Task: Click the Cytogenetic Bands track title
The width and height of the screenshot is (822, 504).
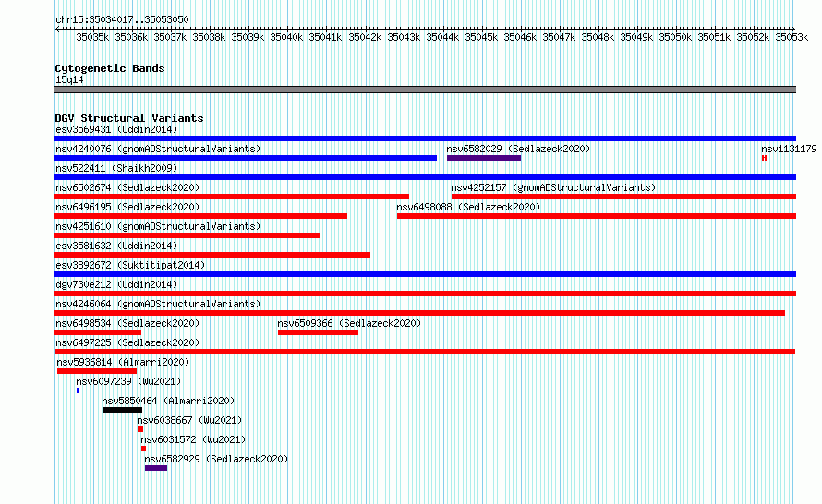Action: point(110,68)
